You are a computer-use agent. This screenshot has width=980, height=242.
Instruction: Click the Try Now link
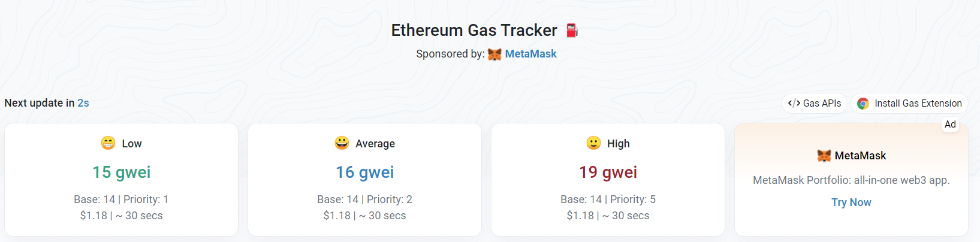[x=851, y=202]
